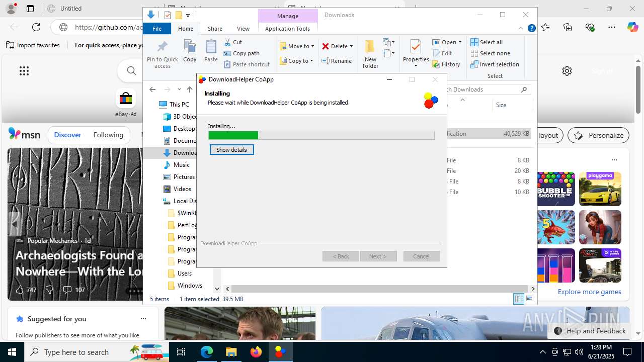
Task: Click Copy path in ribbon
Action: [x=242, y=53]
